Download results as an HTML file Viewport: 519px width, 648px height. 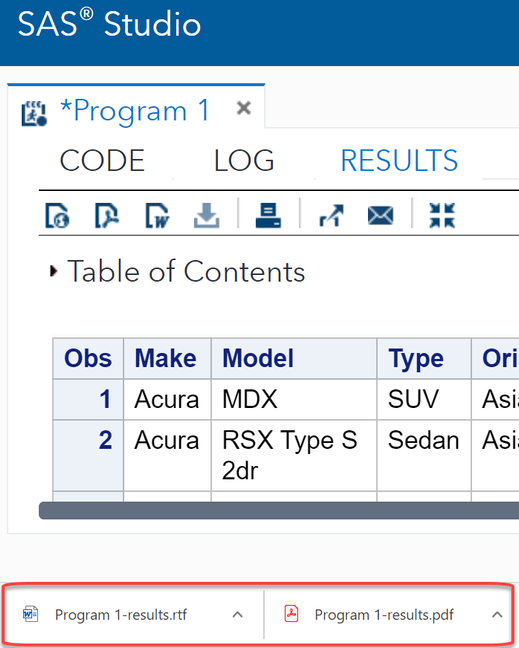[57, 215]
